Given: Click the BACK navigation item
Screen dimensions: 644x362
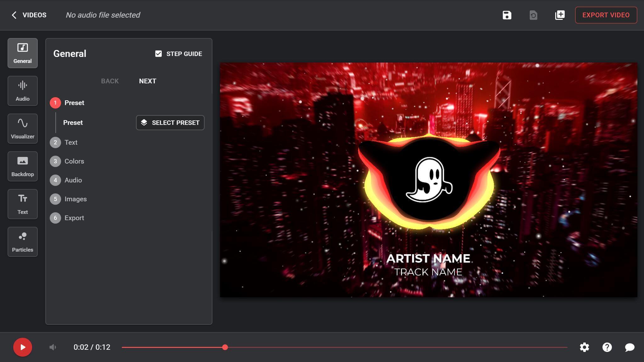Looking at the screenshot, I should coord(110,81).
